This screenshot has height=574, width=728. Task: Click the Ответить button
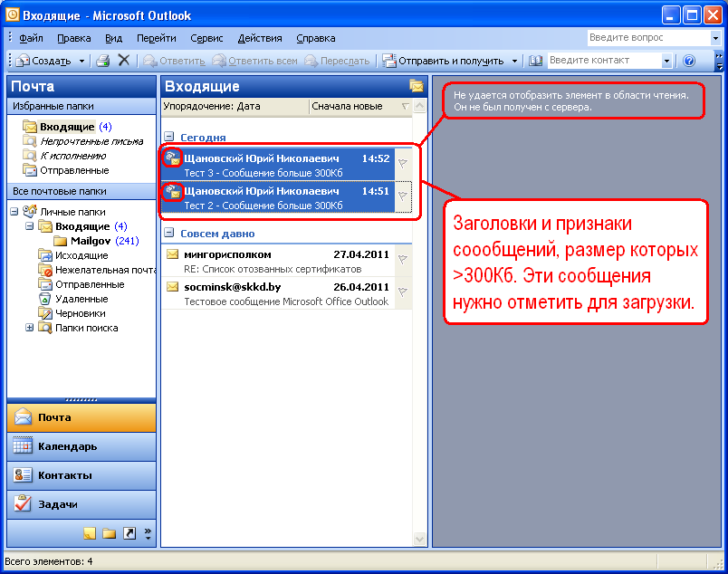click(x=174, y=61)
